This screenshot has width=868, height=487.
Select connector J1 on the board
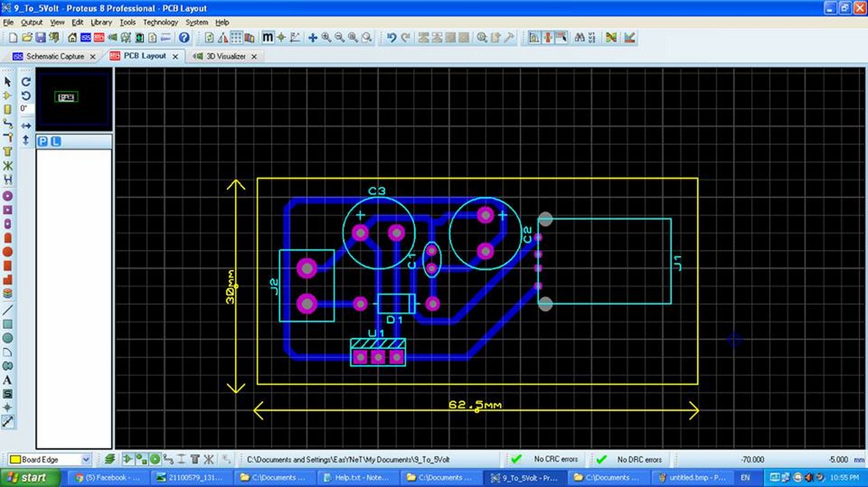tap(604, 261)
